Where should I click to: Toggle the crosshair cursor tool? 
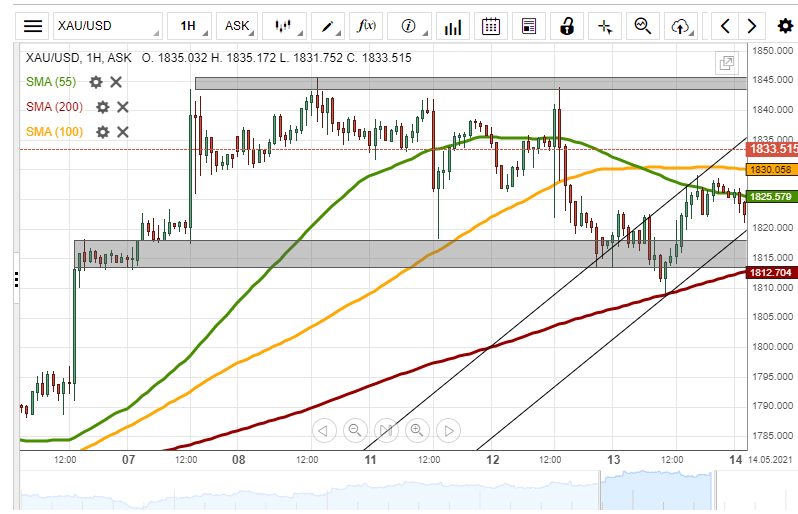(605, 26)
